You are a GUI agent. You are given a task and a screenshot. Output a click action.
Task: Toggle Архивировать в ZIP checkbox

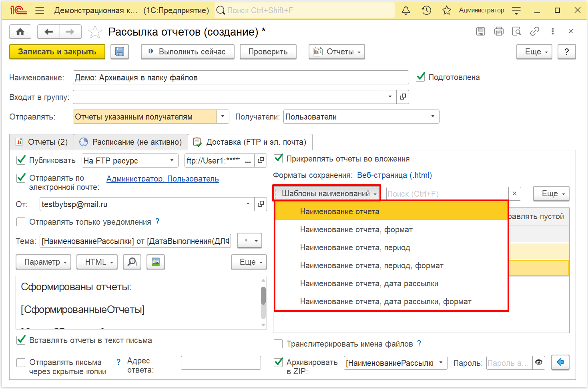tap(279, 362)
